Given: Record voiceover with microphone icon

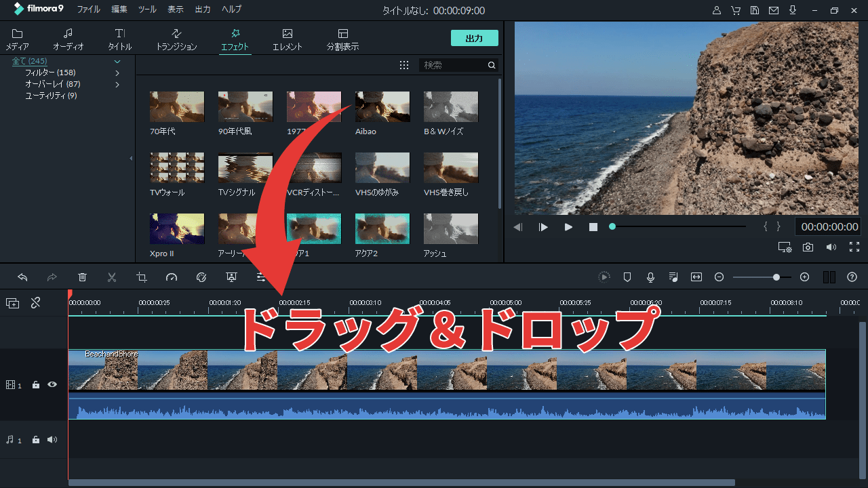Looking at the screenshot, I should [650, 277].
